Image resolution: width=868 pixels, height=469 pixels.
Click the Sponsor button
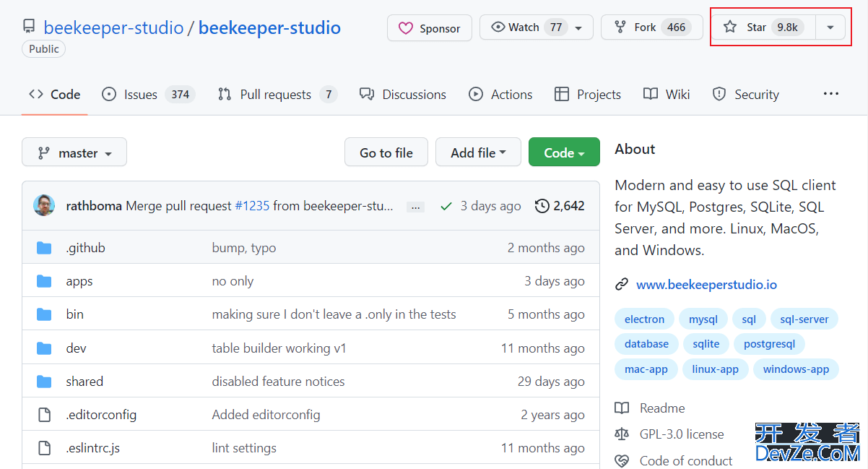[430, 28]
